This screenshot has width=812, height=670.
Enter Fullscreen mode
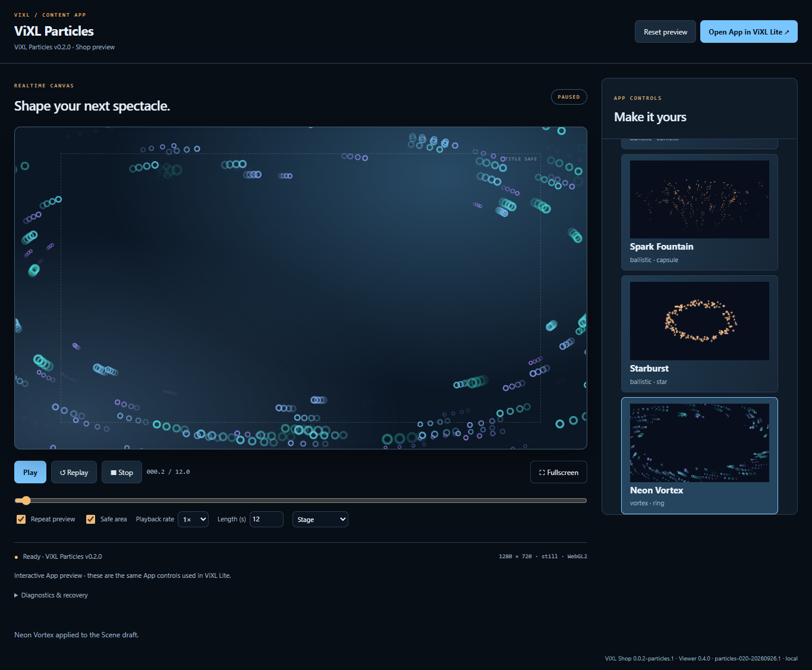559,472
